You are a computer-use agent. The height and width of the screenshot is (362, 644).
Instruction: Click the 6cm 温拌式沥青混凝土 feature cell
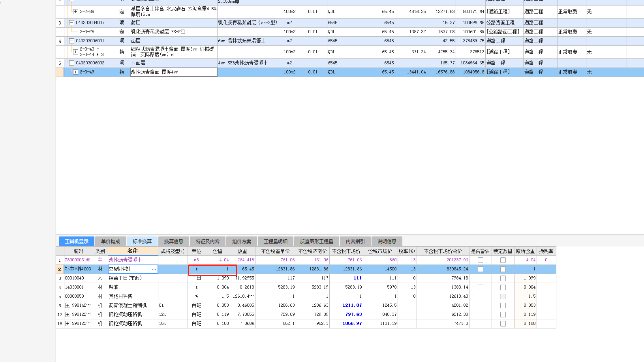(x=249, y=41)
